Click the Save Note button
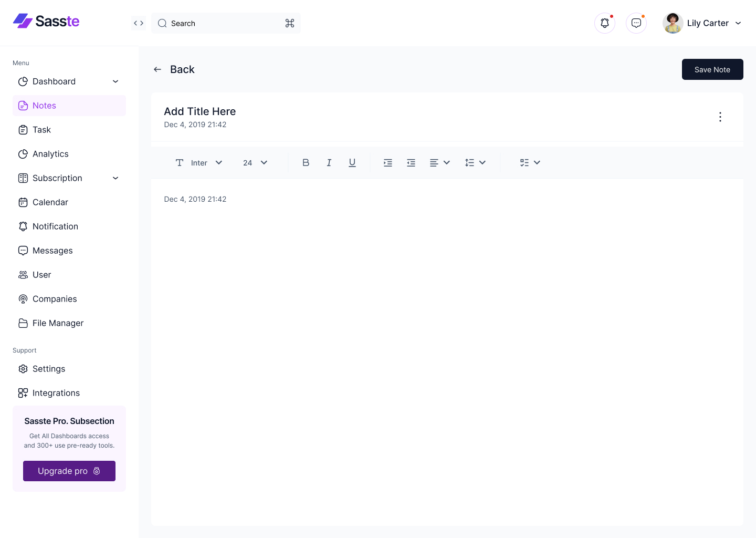756x538 pixels. pyautogui.click(x=712, y=69)
